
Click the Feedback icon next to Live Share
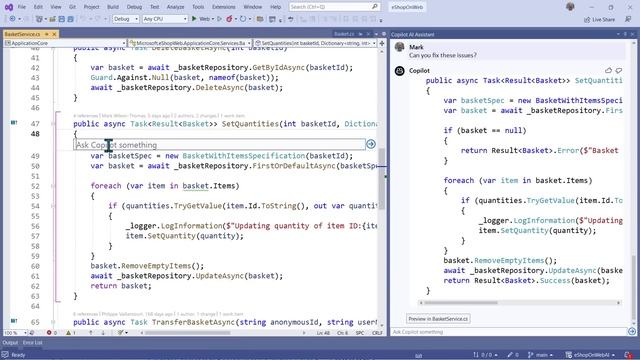point(628,19)
